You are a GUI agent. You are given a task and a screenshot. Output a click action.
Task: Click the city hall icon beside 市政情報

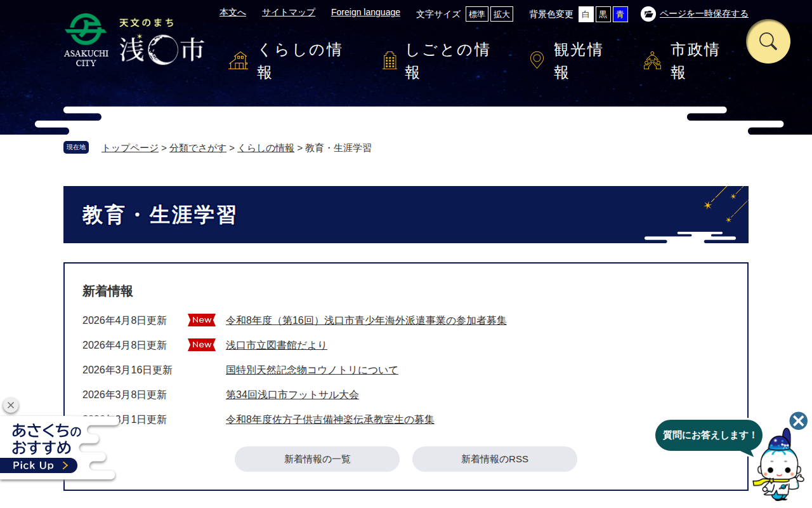(x=652, y=60)
